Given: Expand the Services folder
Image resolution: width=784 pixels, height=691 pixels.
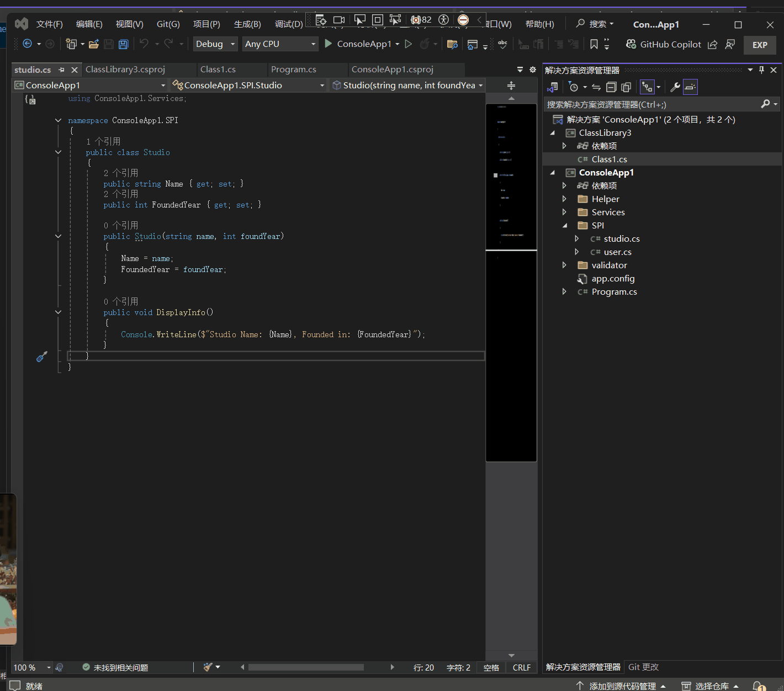Looking at the screenshot, I should coord(564,212).
